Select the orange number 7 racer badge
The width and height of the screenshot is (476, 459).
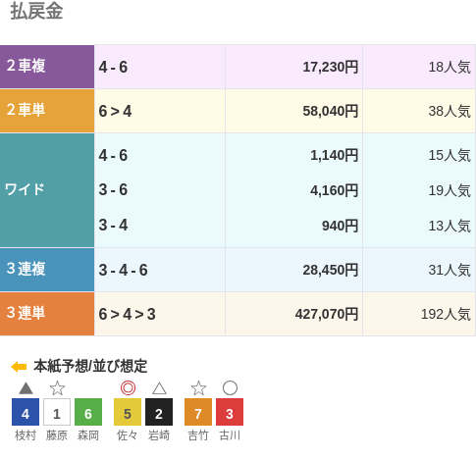coord(198,412)
